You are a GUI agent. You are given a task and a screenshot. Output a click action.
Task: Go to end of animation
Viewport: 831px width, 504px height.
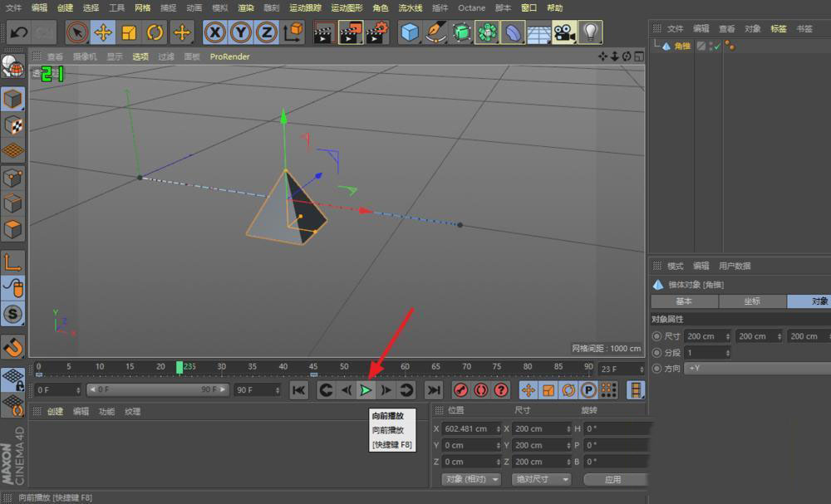[434, 390]
